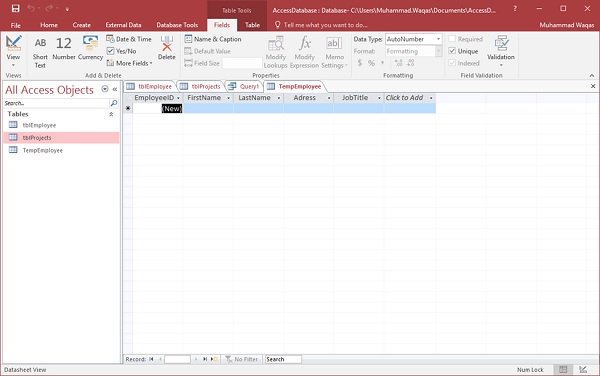Add a Date & Time field

(129, 39)
